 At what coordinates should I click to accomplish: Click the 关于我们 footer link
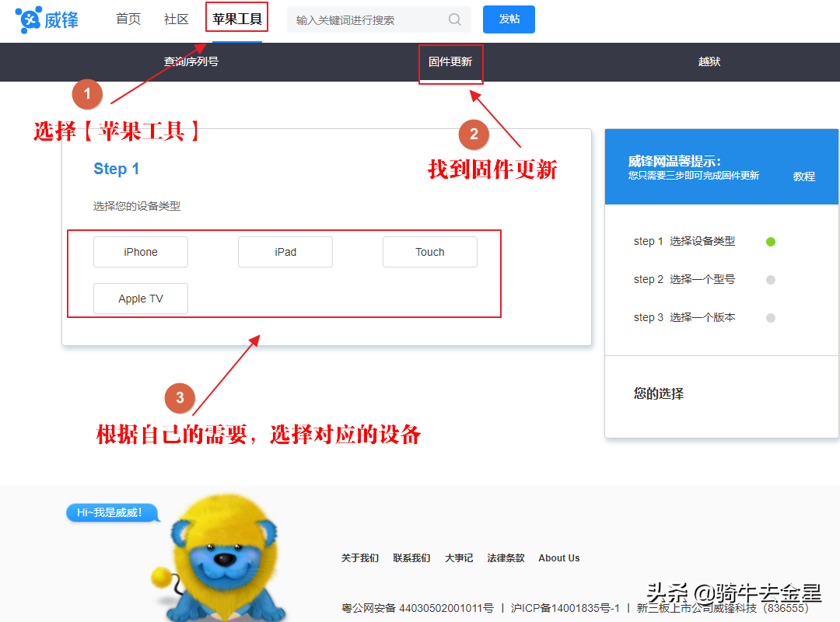pos(359,557)
